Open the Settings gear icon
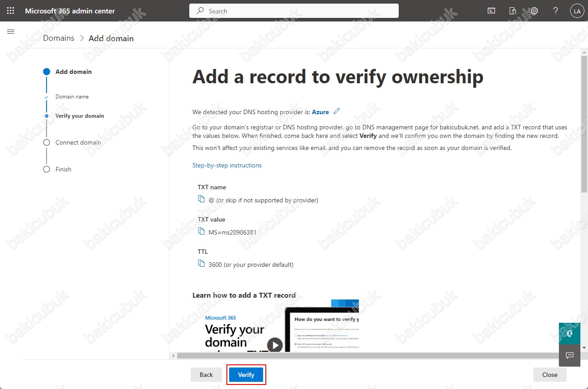The height and width of the screenshot is (389, 588). tap(534, 11)
